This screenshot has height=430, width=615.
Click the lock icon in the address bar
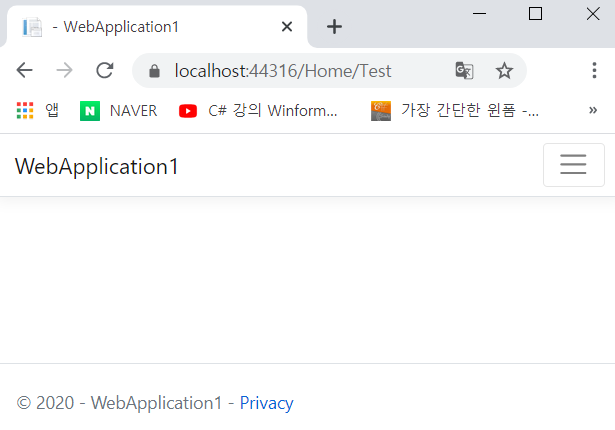(x=154, y=71)
